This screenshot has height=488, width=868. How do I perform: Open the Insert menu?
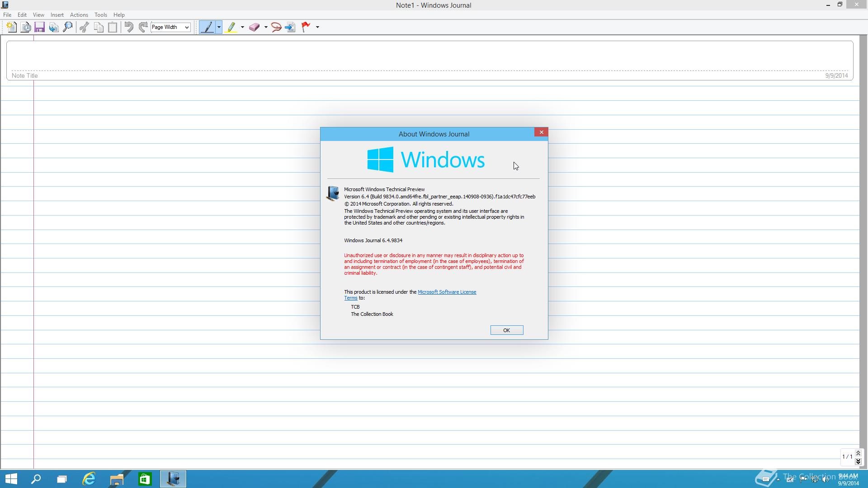pyautogui.click(x=57, y=15)
